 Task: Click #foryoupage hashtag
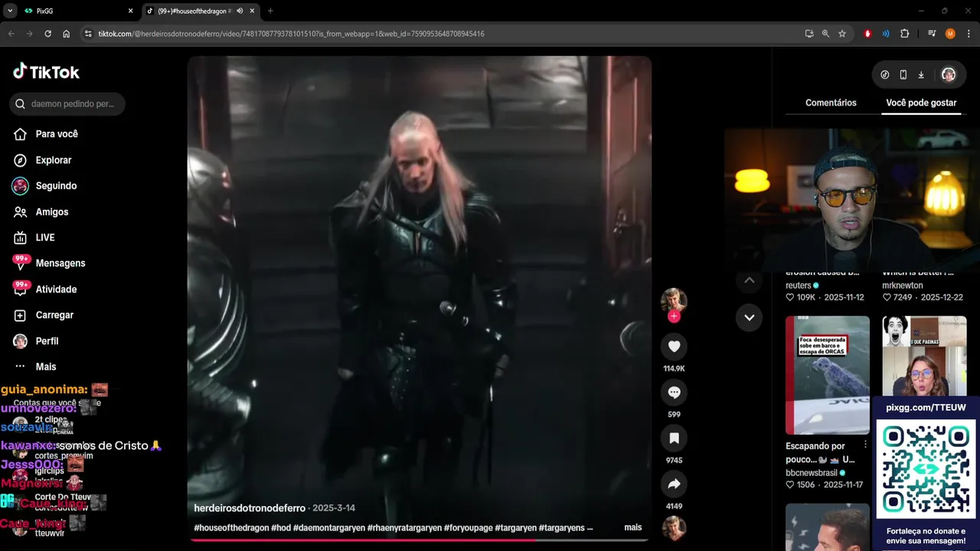coord(468,528)
